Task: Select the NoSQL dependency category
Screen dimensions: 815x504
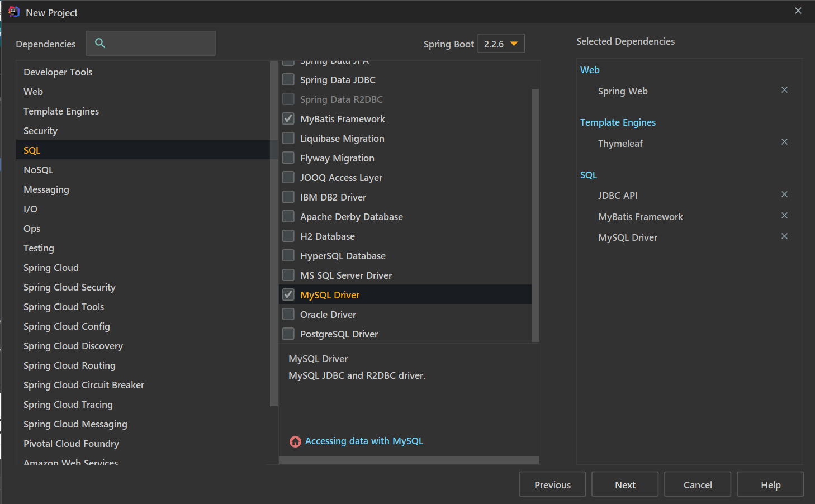Action: pyautogui.click(x=39, y=170)
